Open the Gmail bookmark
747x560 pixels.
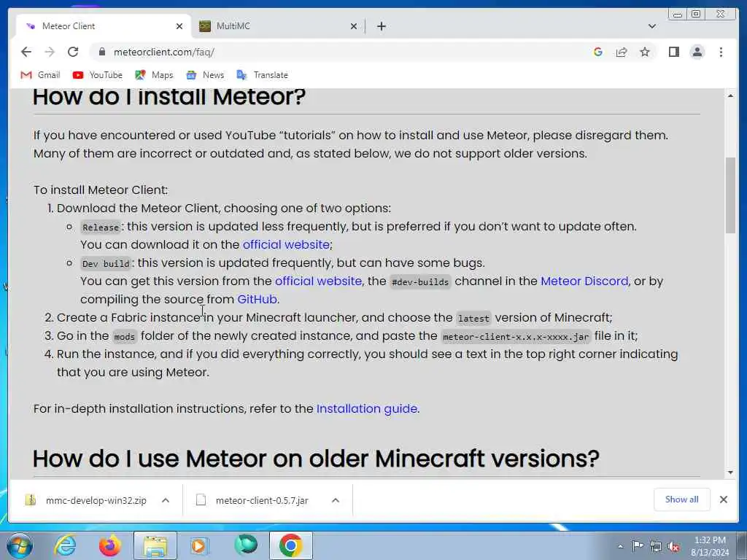[x=41, y=75]
